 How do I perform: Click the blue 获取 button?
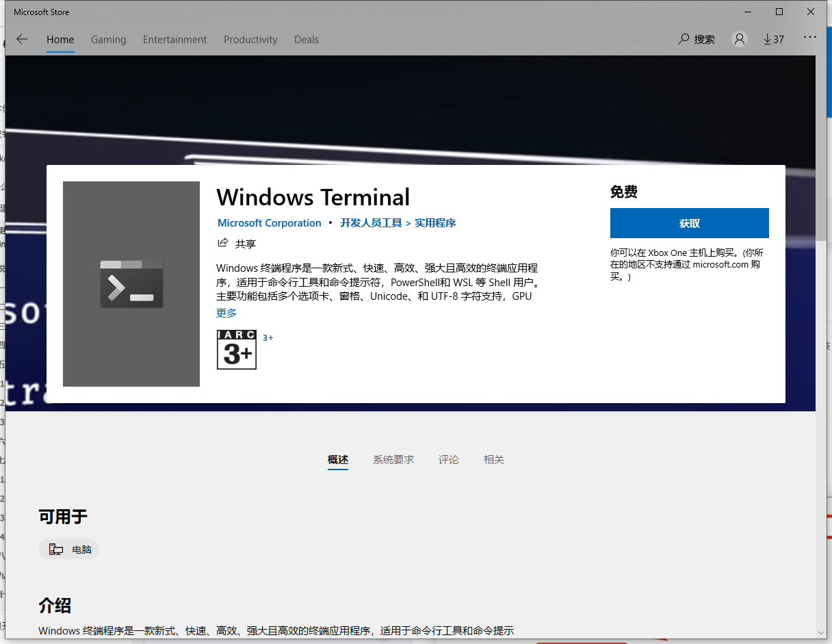coord(690,223)
